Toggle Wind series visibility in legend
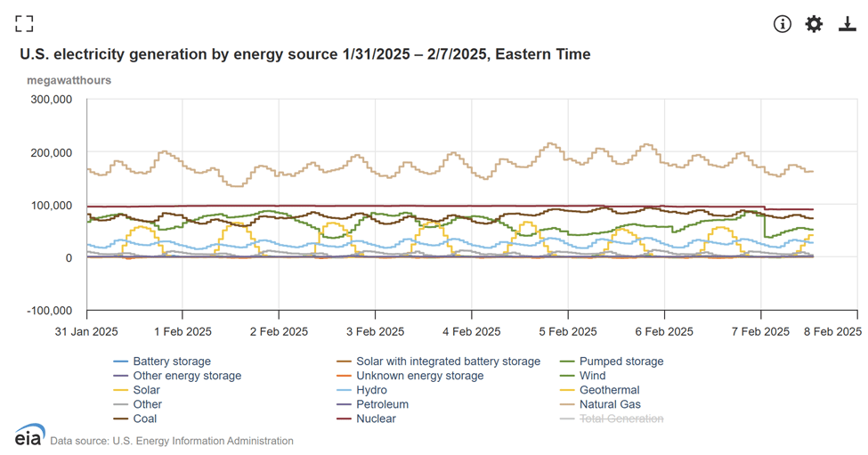The width and height of the screenshot is (868, 455). (x=592, y=376)
